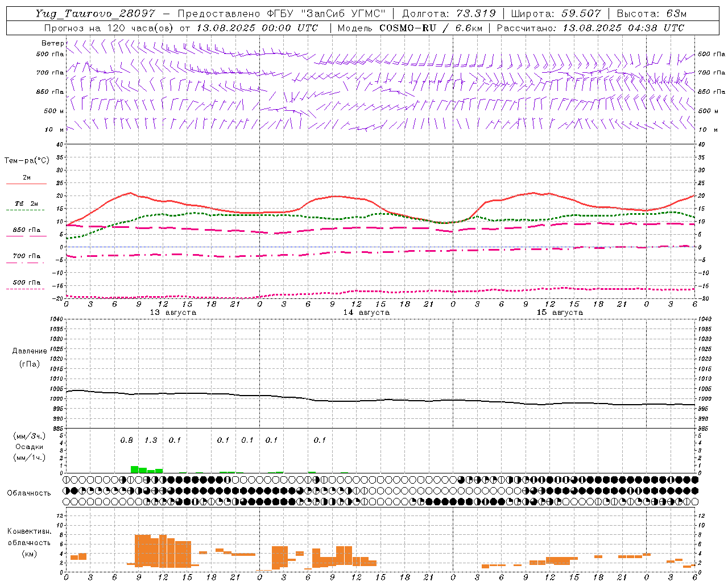Click the Прогноз на 120 часа(ов) text

(109, 28)
